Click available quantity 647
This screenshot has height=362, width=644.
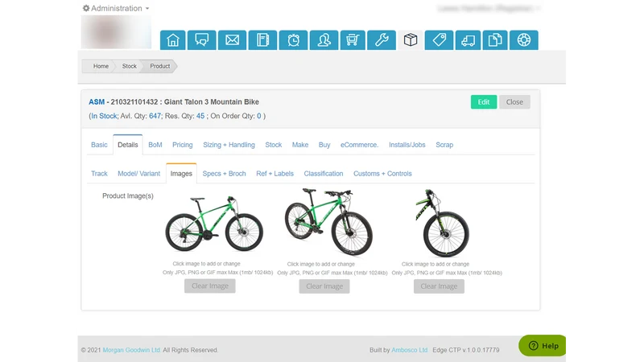(x=155, y=116)
